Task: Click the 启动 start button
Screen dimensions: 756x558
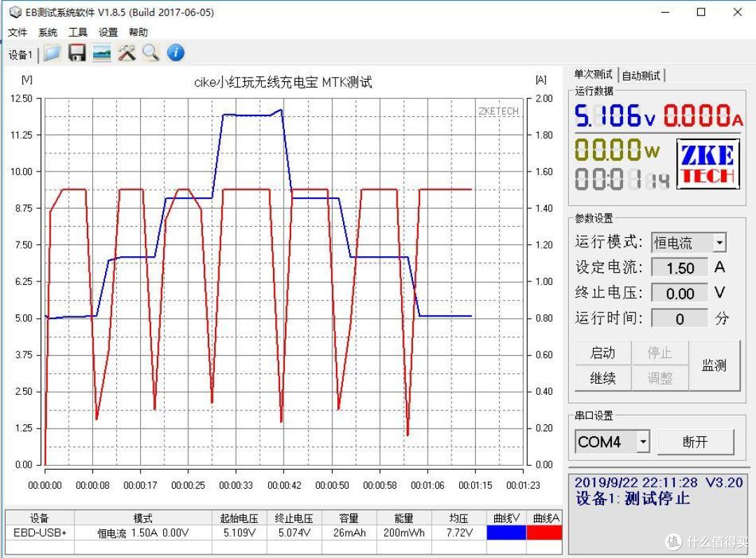Action: pyautogui.click(x=603, y=353)
